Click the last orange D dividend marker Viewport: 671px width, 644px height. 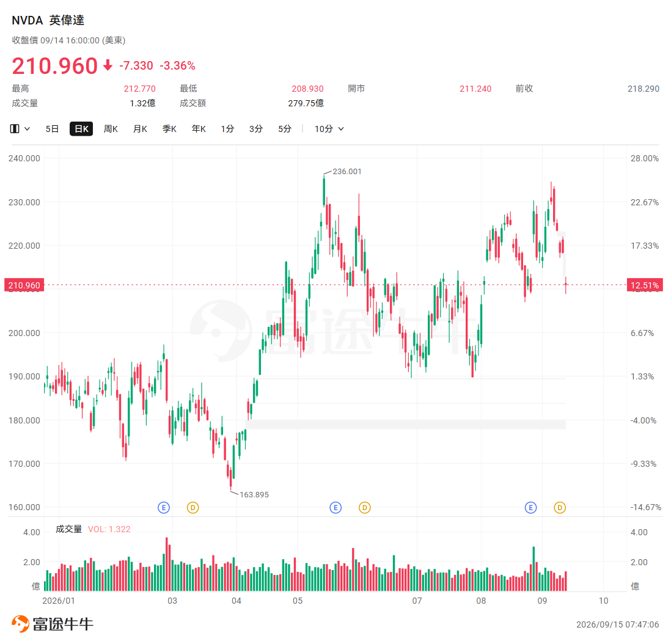pos(560,508)
